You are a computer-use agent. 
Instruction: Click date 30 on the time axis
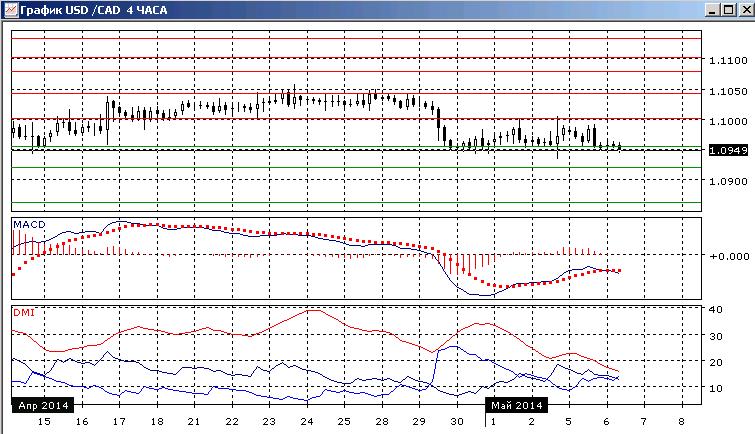(x=456, y=422)
